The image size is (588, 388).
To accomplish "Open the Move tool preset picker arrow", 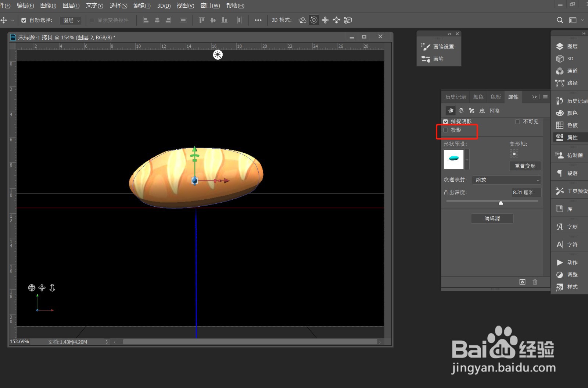I will (13, 20).
